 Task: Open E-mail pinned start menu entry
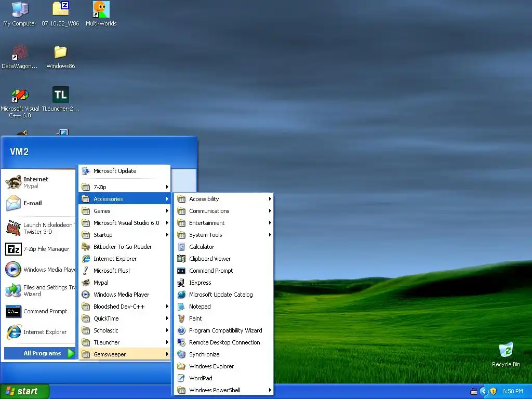point(39,203)
